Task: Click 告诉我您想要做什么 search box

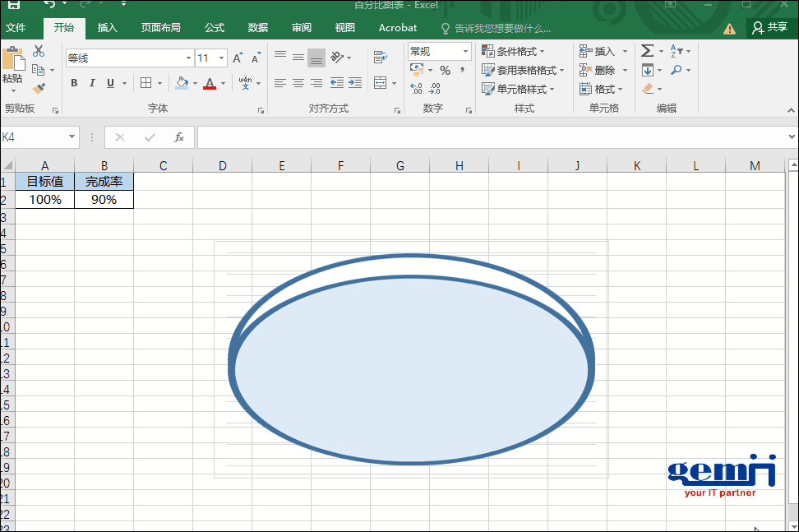Action: 496,29
